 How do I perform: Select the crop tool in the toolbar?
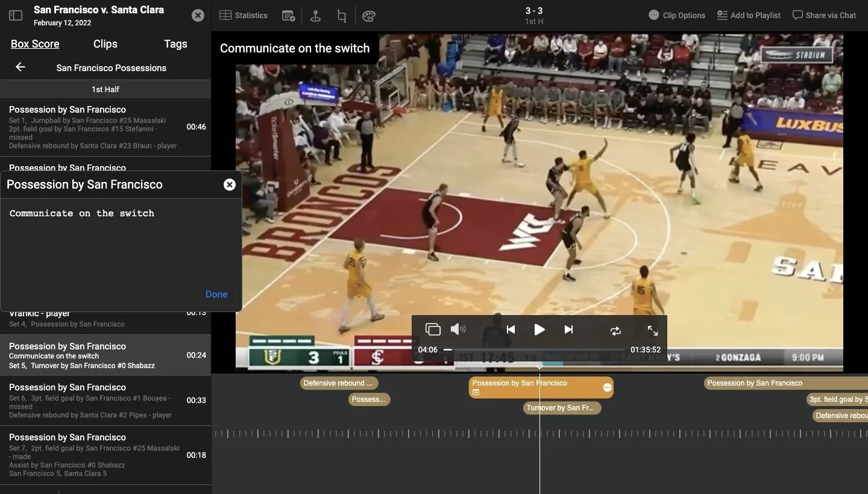(342, 16)
